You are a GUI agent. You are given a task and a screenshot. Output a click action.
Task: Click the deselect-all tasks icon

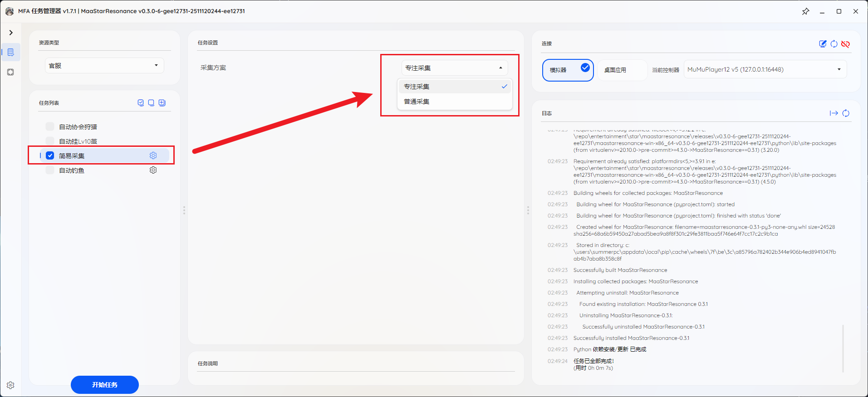(151, 103)
